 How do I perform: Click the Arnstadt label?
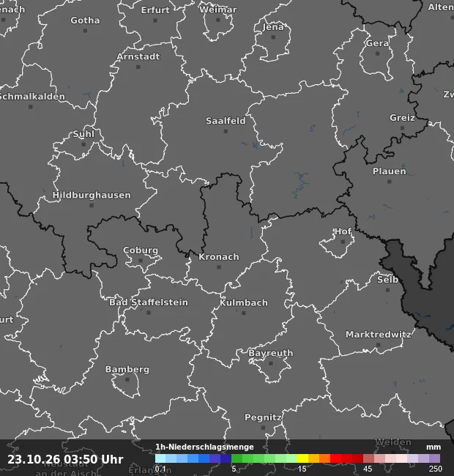[138, 56]
